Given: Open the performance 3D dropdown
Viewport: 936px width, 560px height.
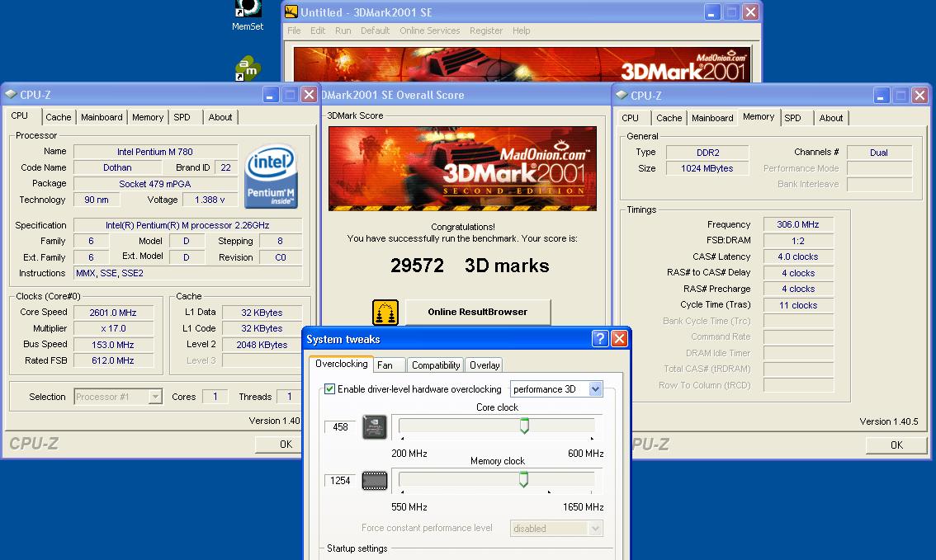Looking at the screenshot, I should [595, 389].
